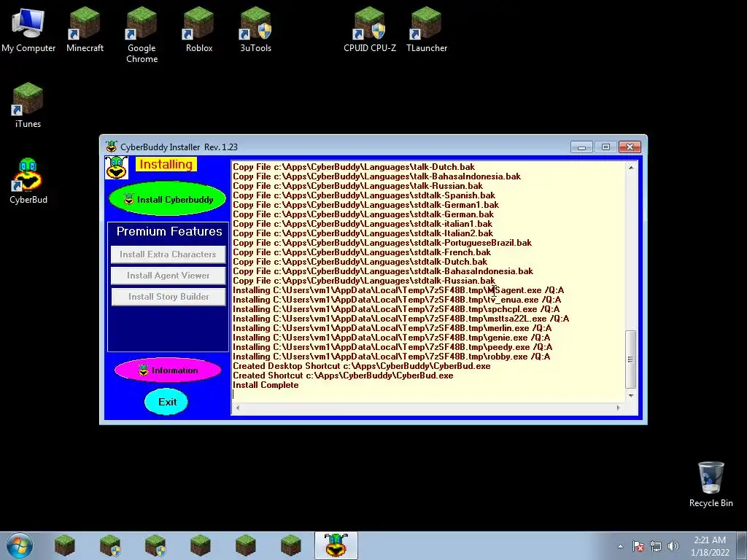
Task: Select the CPUID CPU-Z desktop shortcut
Action: (x=370, y=28)
